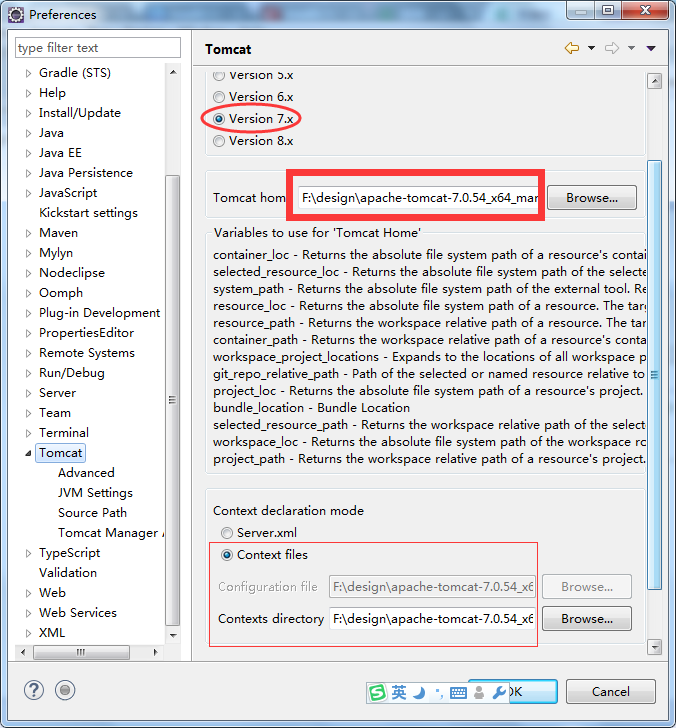Expand the Run/Debug tree node
676x728 pixels.
28,373
